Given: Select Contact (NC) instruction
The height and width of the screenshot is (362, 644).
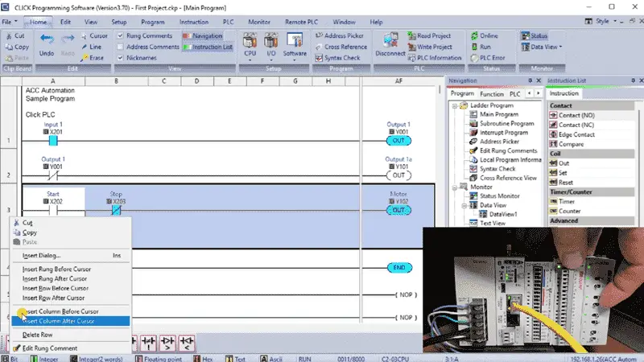Looking at the screenshot, I should 572,125.
